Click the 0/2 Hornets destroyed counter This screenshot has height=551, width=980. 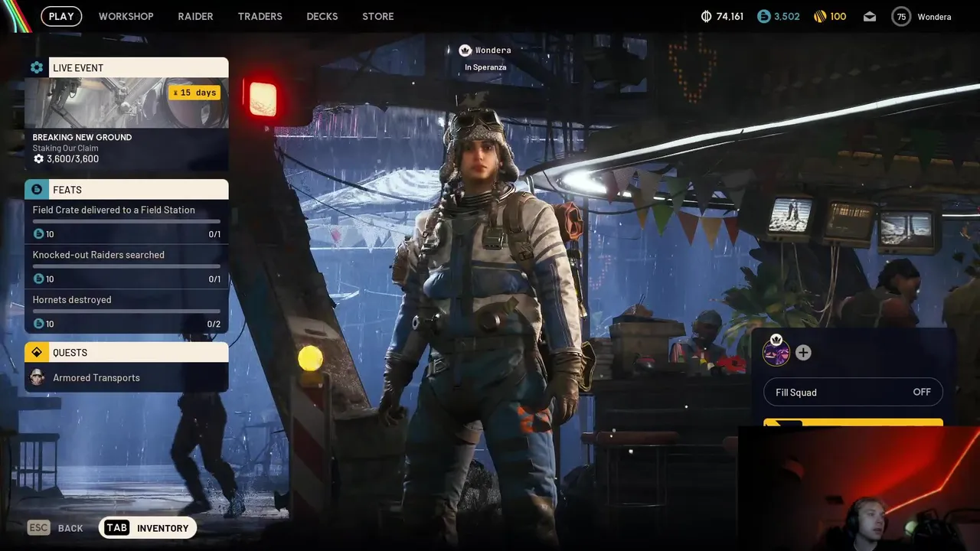pos(214,324)
